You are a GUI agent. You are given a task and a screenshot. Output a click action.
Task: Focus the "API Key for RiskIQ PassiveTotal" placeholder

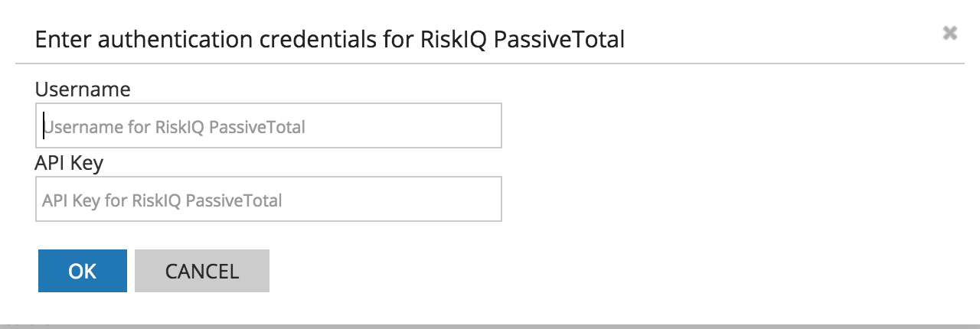point(162,200)
